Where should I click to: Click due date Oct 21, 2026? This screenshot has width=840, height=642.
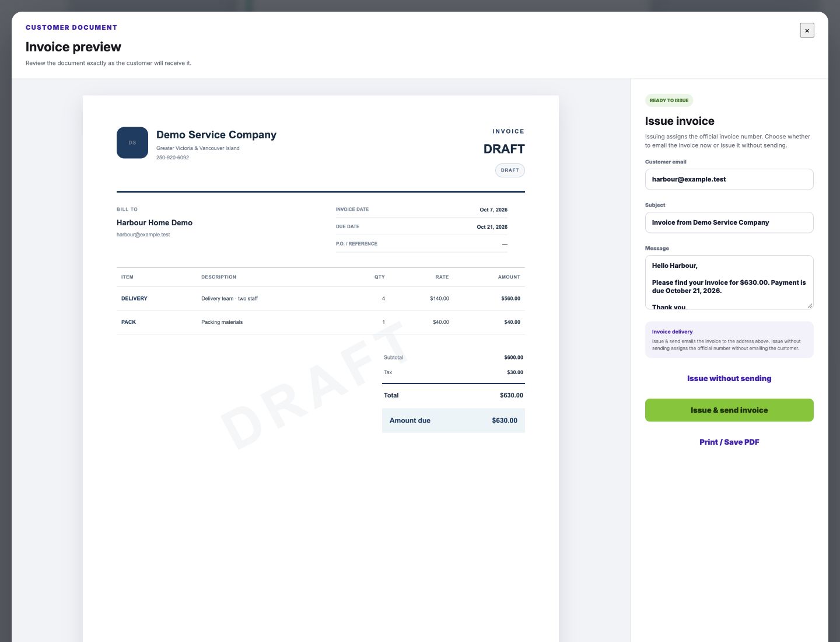[x=492, y=227]
